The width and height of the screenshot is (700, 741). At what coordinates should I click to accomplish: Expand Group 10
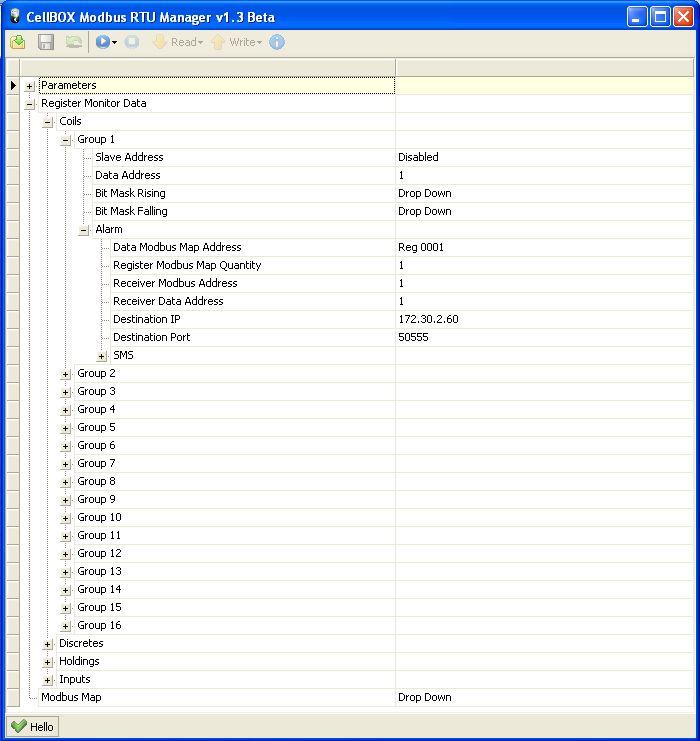[66, 518]
